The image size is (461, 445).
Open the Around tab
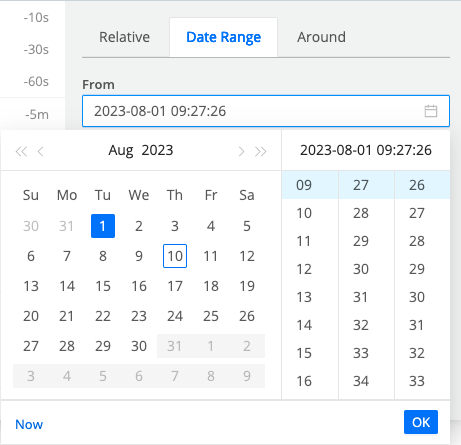click(321, 37)
